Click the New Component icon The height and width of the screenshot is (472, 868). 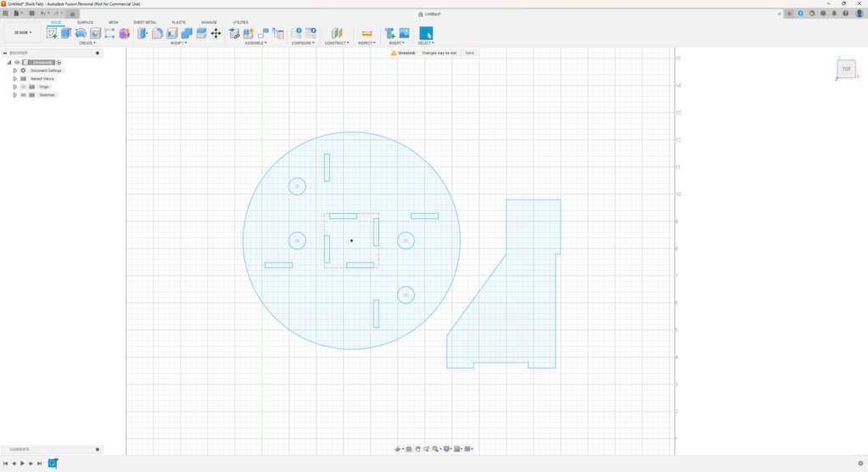(249, 33)
